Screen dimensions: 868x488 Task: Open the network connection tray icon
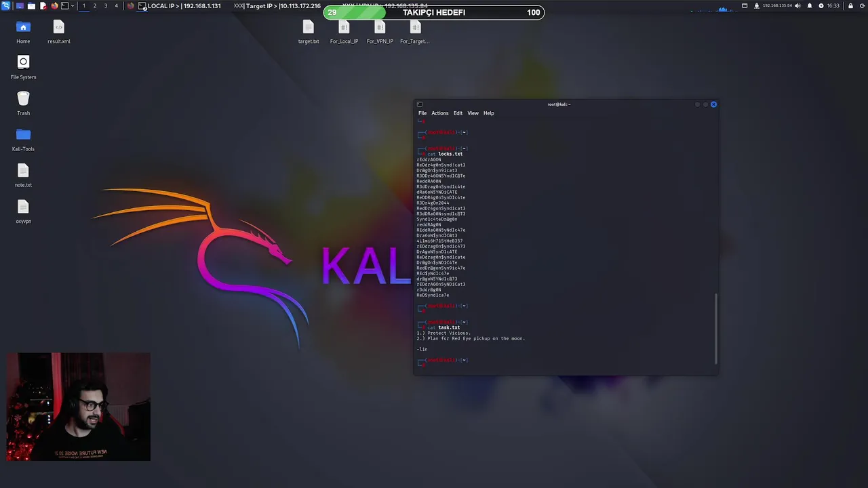(757, 5)
